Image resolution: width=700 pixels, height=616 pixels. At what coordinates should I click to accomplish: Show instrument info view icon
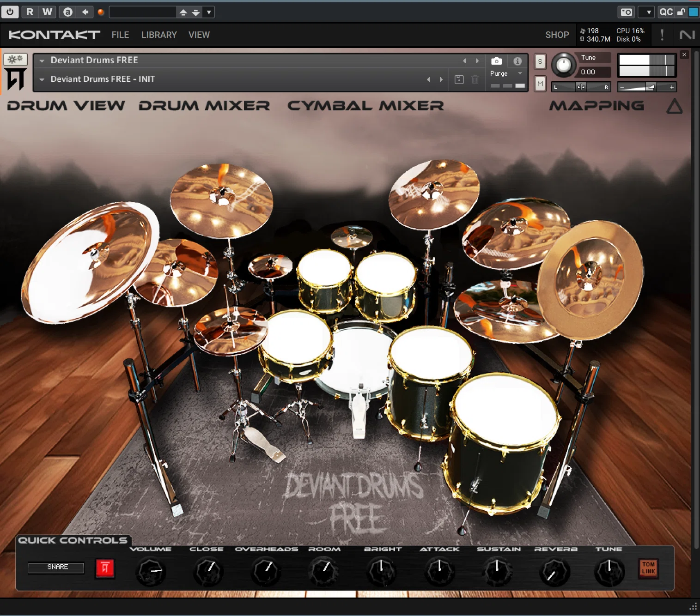pos(517,61)
